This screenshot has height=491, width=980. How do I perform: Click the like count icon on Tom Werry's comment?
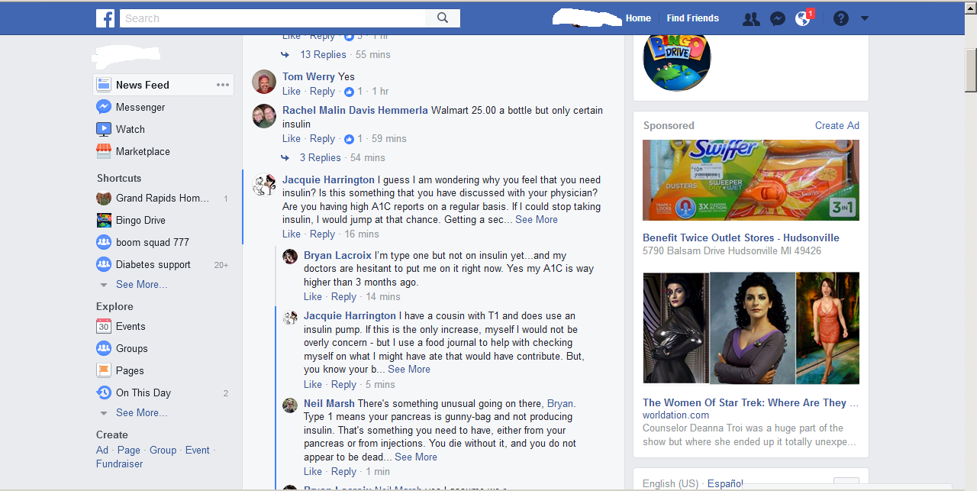(350, 92)
